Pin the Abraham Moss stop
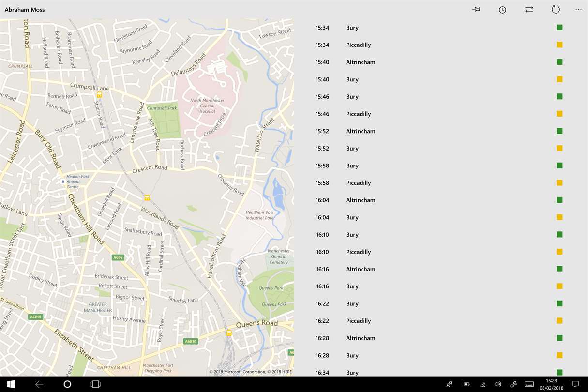The width and height of the screenshot is (588, 392). point(476,9)
